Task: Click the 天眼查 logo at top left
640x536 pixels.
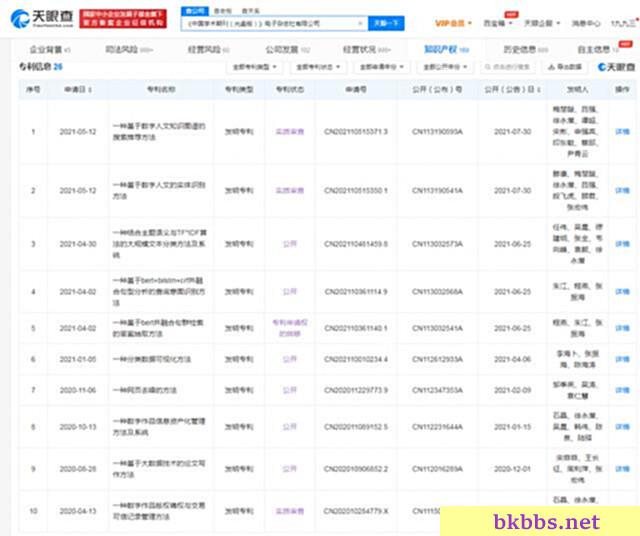Action: (42, 18)
